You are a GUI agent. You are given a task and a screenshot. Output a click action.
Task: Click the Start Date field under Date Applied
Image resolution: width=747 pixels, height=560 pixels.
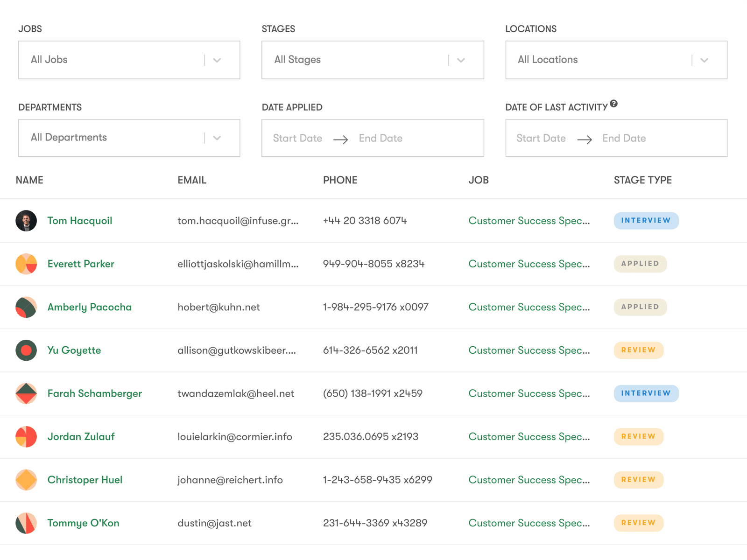click(297, 138)
